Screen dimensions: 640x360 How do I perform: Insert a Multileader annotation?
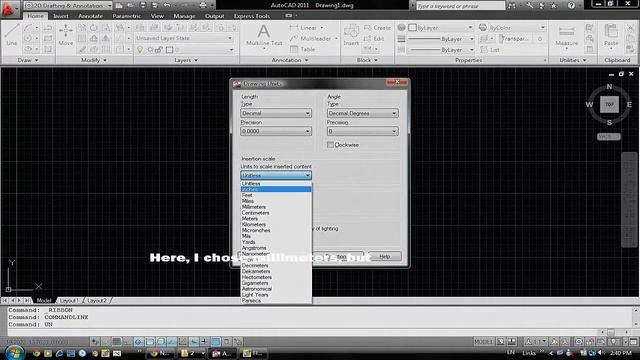point(313,38)
